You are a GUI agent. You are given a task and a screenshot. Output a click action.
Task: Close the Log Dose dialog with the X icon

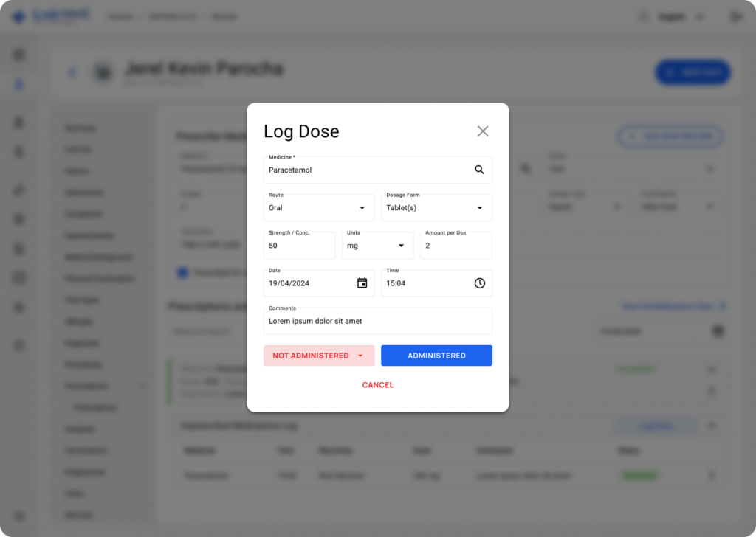[483, 131]
